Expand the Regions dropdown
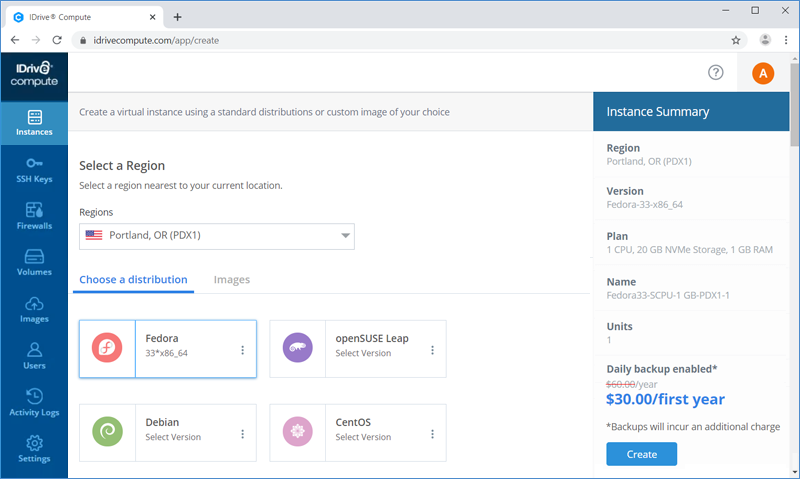The width and height of the screenshot is (800, 479). pos(217,236)
